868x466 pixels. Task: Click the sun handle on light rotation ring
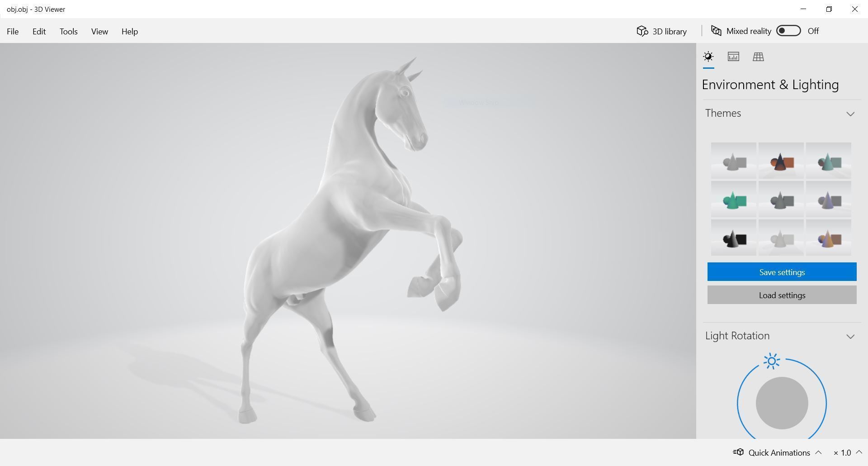click(x=772, y=361)
